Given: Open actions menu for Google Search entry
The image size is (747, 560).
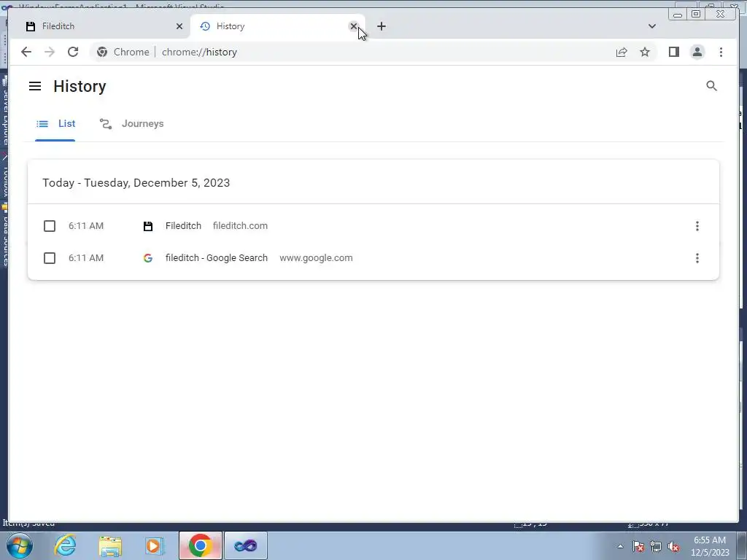Looking at the screenshot, I should [x=697, y=258].
